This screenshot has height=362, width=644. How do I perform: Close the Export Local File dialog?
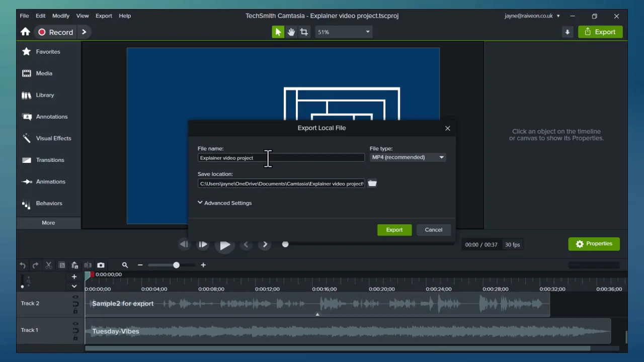click(x=448, y=128)
